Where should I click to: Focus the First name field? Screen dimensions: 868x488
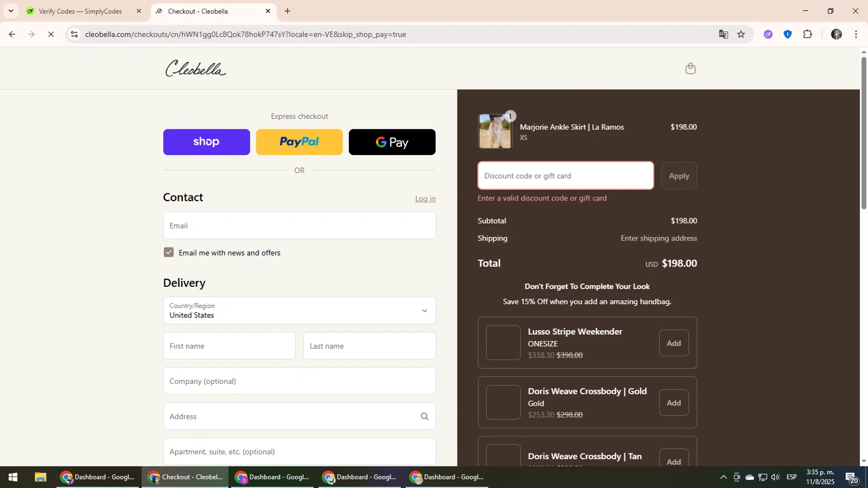(x=229, y=346)
